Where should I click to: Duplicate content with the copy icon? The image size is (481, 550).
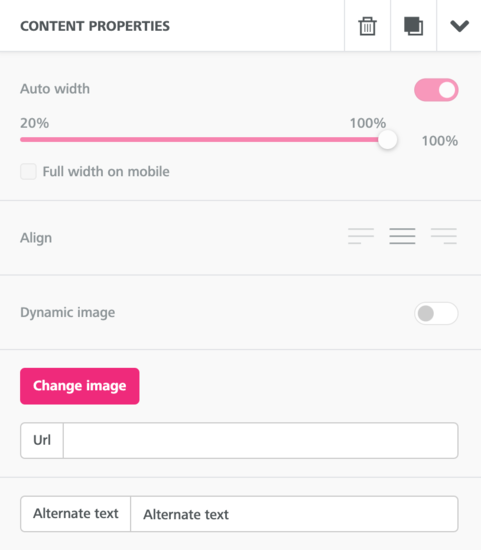coord(413,26)
